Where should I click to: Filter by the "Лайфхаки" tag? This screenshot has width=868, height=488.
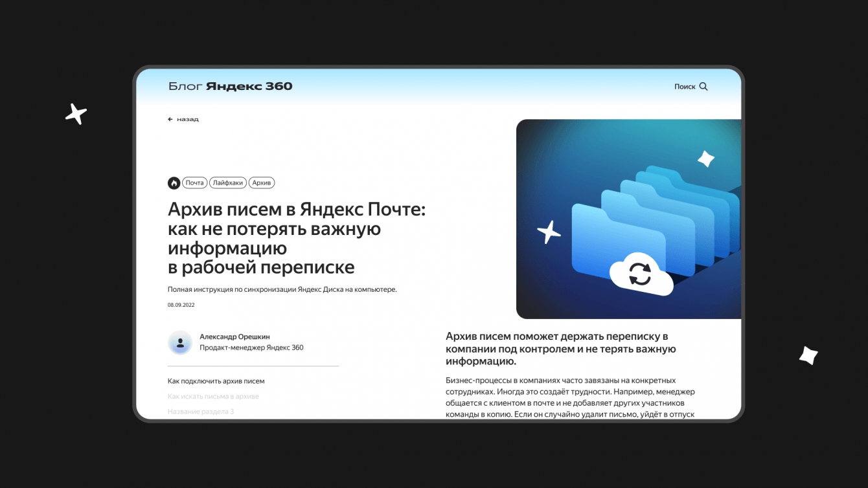tap(227, 183)
